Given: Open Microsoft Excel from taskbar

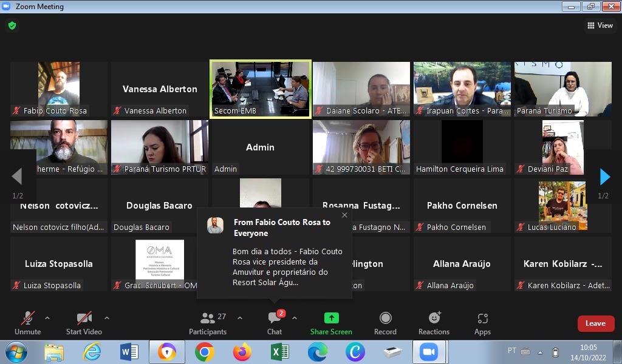Looking at the screenshot, I should coord(279,352).
